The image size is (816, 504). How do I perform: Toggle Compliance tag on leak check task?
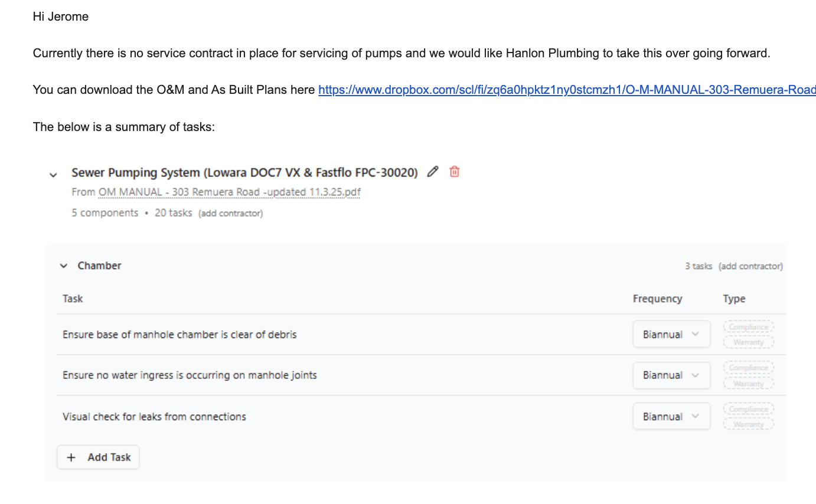[748, 409]
